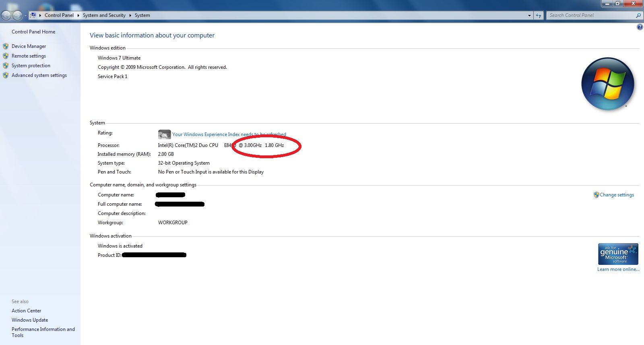Image resolution: width=644 pixels, height=345 pixels.
Task: Click the shield icon beside Remote settings
Action: (x=6, y=56)
